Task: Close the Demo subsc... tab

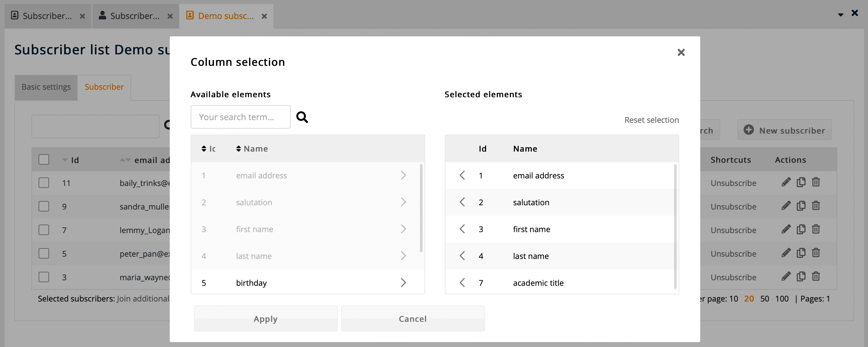Action: pos(264,16)
